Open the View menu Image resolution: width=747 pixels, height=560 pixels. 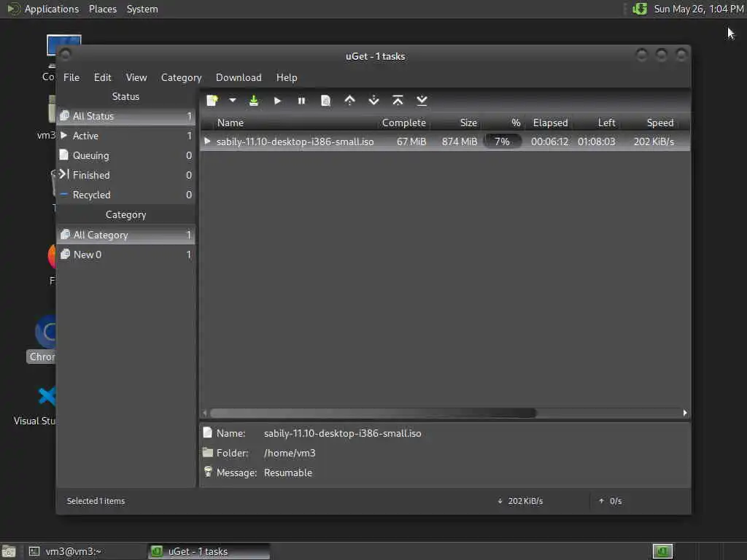coord(136,77)
